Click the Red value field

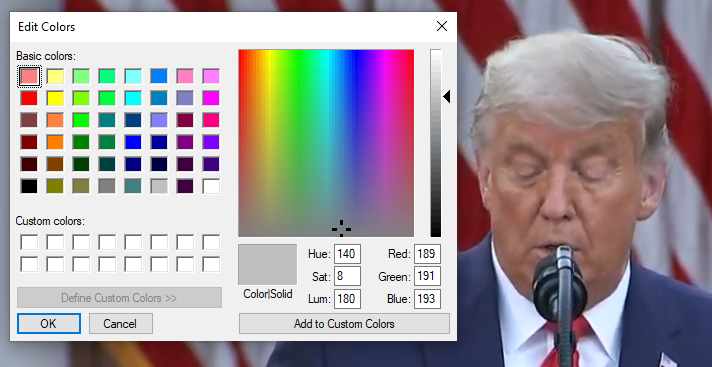coord(427,253)
